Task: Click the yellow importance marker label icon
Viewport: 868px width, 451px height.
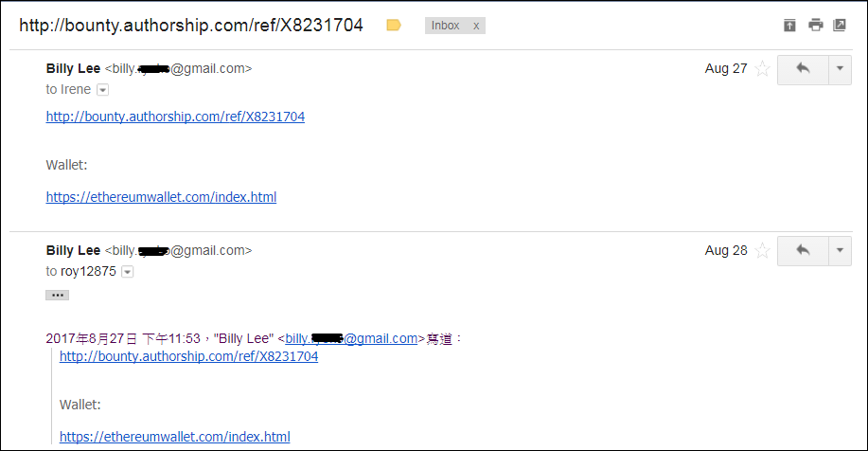Action: [x=394, y=25]
